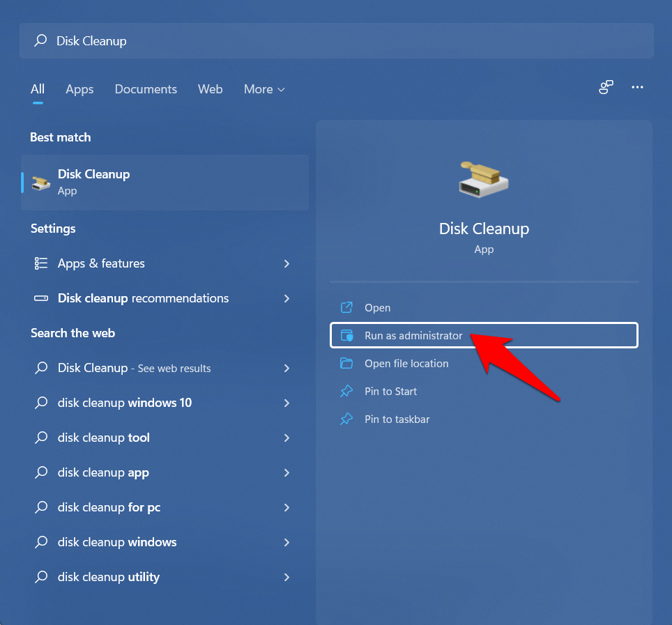The width and height of the screenshot is (672, 625).
Task: Expand arrow beside disk cleanup windows 10
Action: pos(287,403)
